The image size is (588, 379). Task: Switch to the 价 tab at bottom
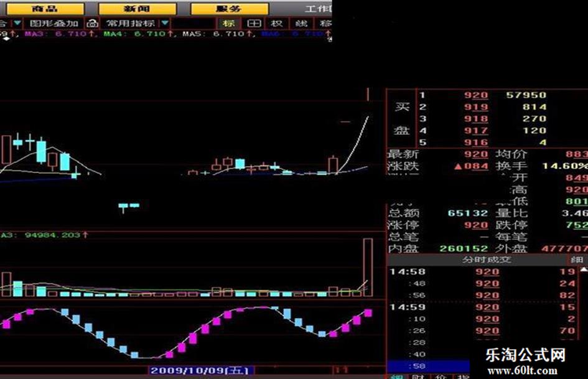pyautogui.click(x=441, y=376)
